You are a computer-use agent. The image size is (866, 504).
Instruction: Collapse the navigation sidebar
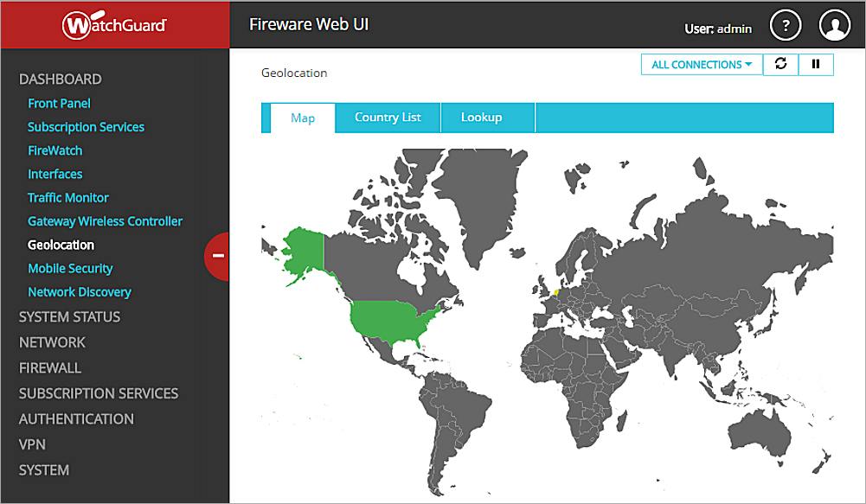218,256
